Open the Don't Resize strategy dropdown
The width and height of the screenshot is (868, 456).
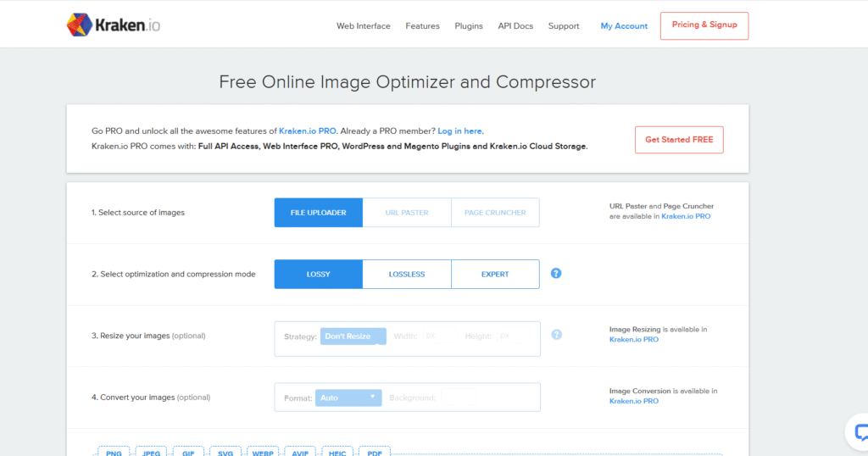[x=353, y=336]
